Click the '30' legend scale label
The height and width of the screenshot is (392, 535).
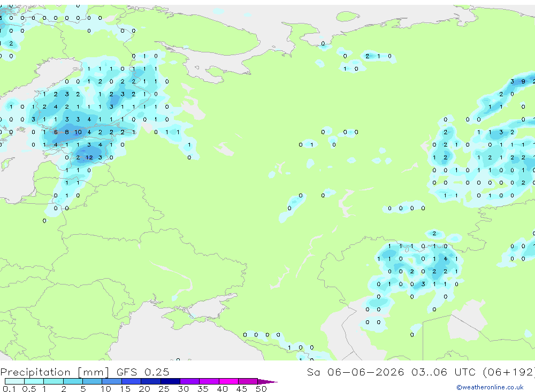[x=183, y=389]
